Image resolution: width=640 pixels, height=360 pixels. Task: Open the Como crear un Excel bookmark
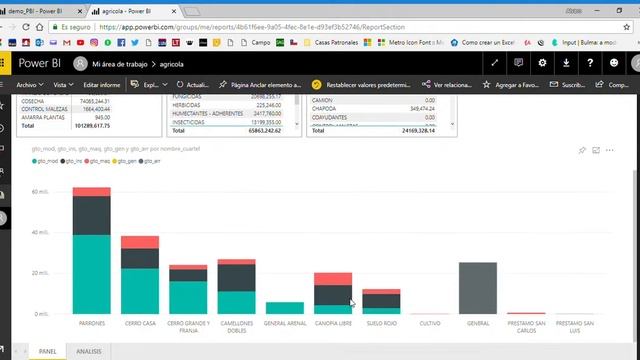point(482,42)
